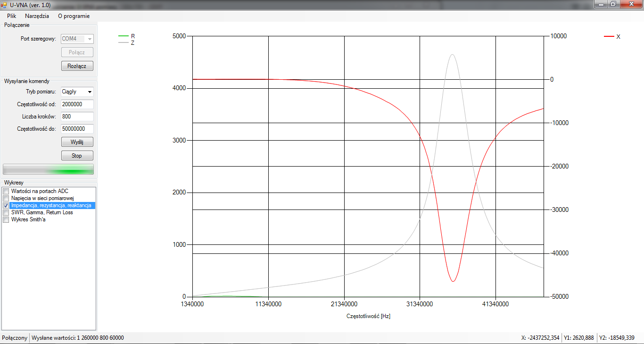The width and height of the screenshot is (644, 344).
Task: Expand the Tryb pomiaru dropdown
Action: coord(90,92)
